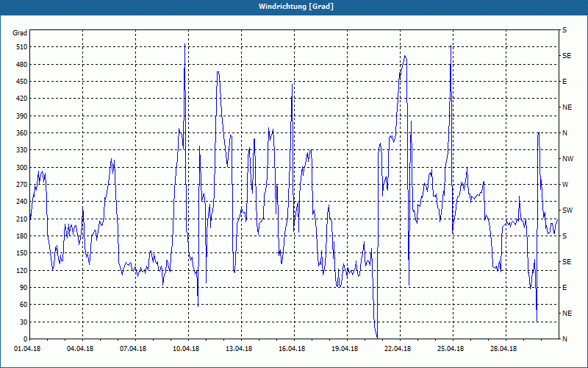Select the date label 07.04.18
588x368 pixels.
pos(133,349)
